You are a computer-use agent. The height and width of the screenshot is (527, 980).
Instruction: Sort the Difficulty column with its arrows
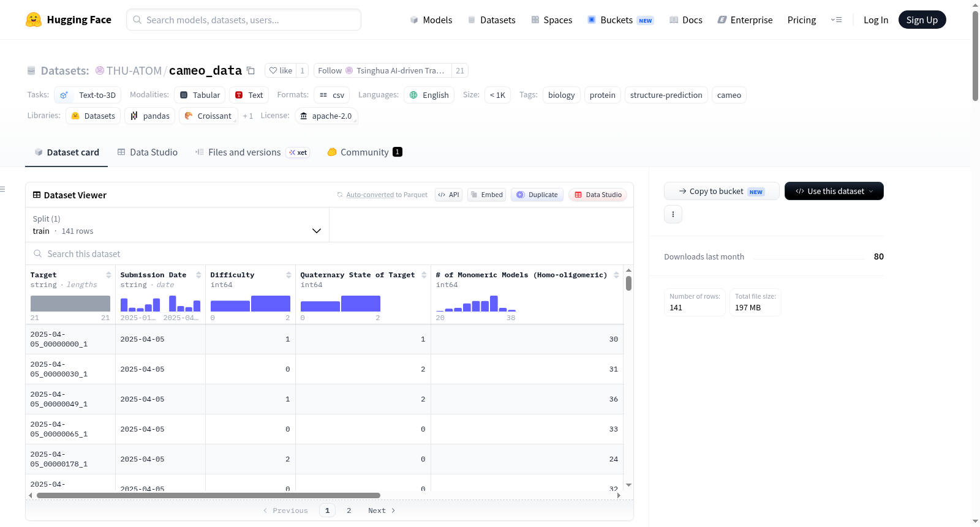pos(288,275)
